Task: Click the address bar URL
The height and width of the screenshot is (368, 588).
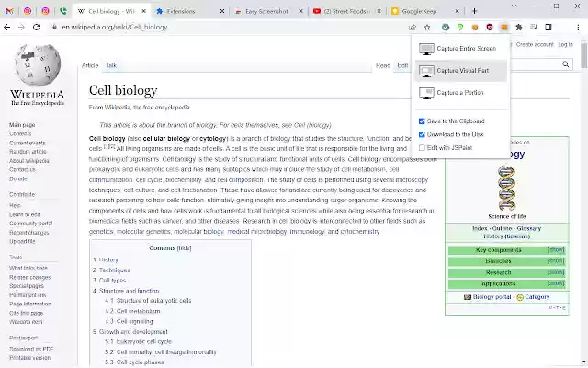Action: 115,27
